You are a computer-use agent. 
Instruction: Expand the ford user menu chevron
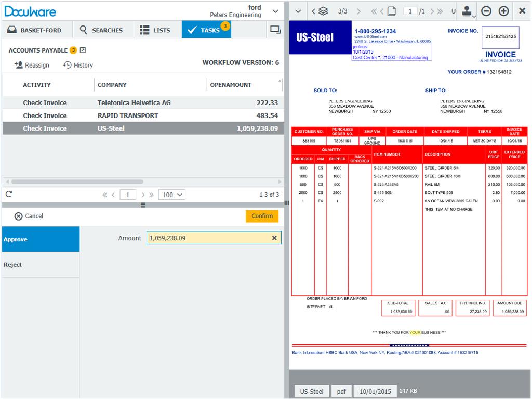(x=275, y=11)
